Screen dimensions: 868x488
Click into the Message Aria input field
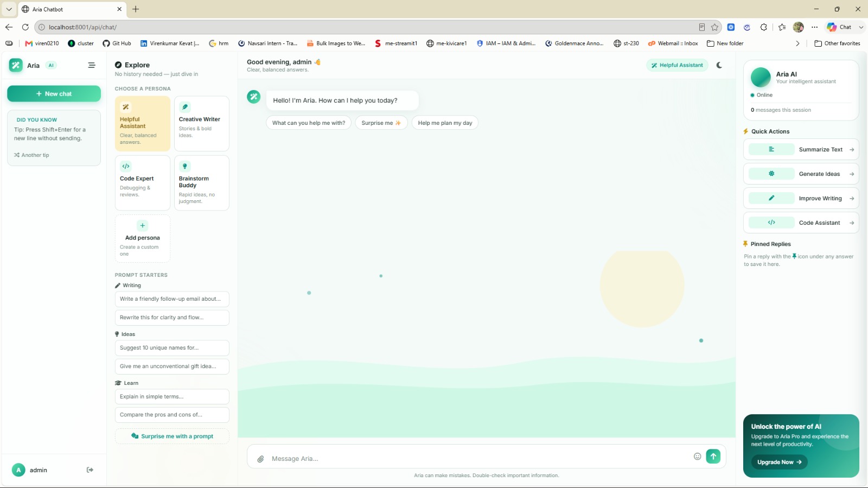[x=479, y=459]
